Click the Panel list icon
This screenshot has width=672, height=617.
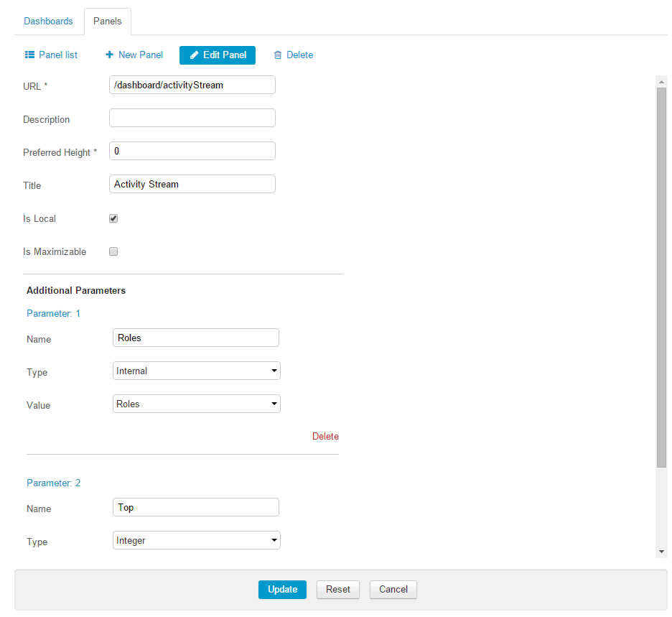pyautogui.click(x=30, y=55)
